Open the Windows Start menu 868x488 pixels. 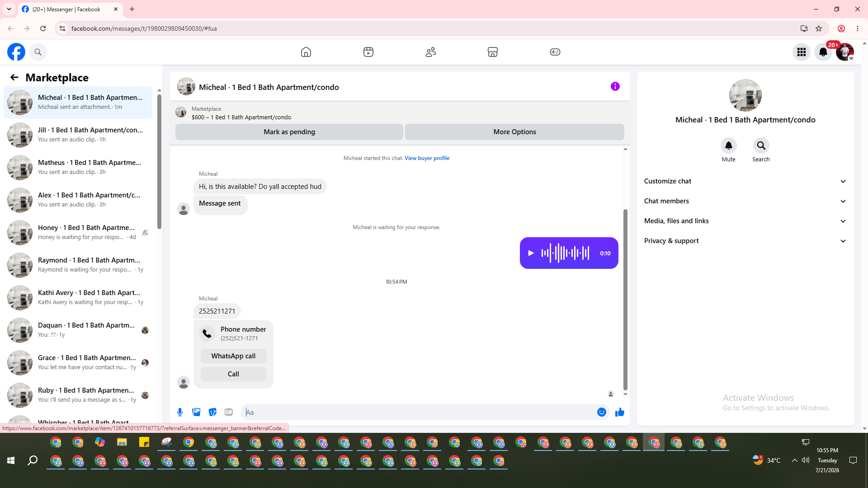pos(11,460)
